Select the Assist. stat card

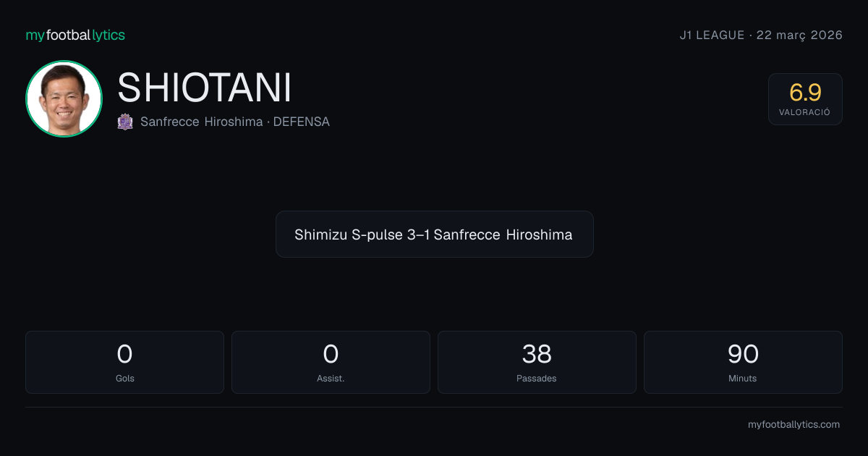coord(331,362)
